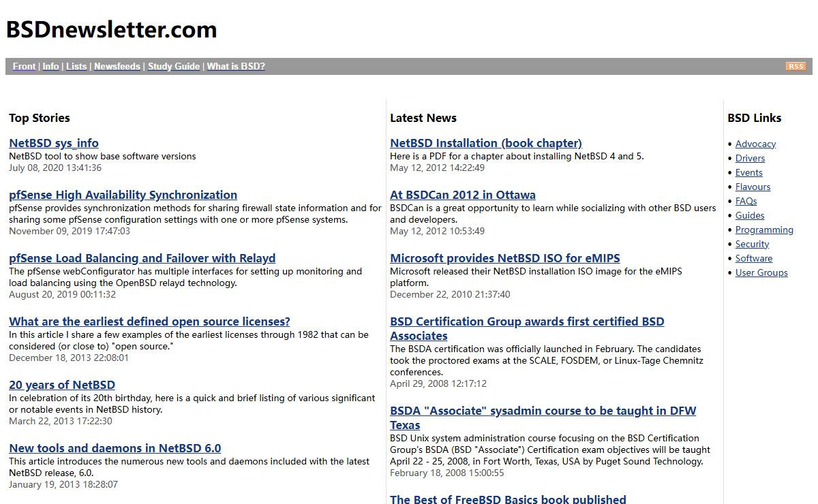
Task: Open the Programming link
Action: [764, 230]
